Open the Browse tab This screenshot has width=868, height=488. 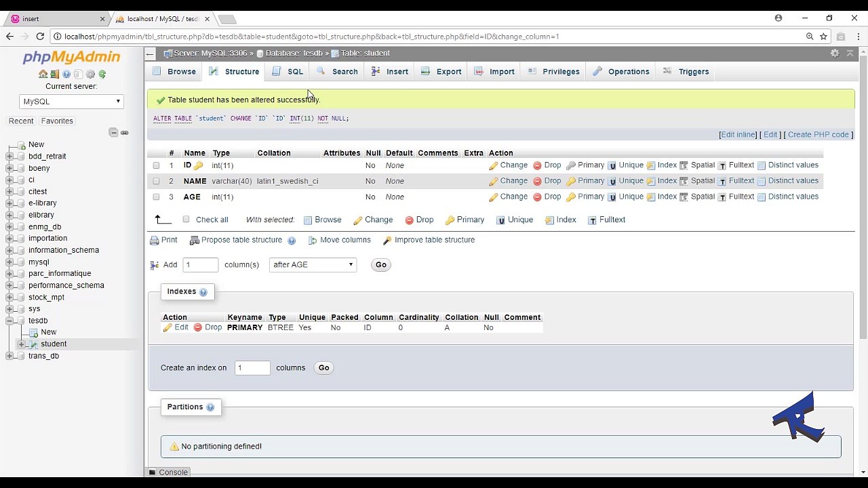(x=174, y=71)
